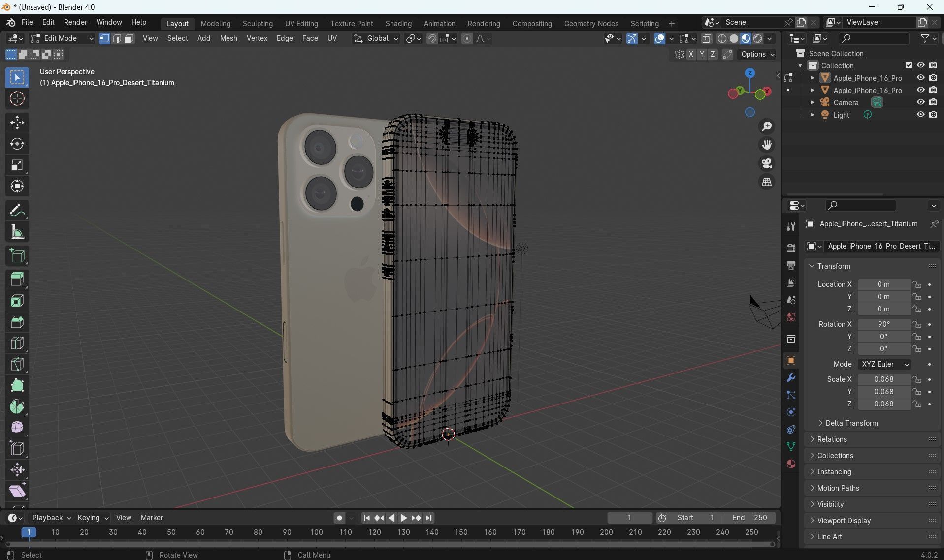Click the Scale X value slider field
This screenshot has width=944, height=560.
[x=883, y=379]
